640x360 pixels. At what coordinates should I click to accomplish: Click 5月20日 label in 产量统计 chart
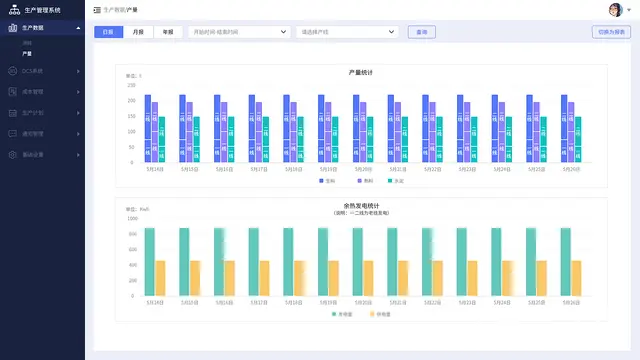[363, 169]
